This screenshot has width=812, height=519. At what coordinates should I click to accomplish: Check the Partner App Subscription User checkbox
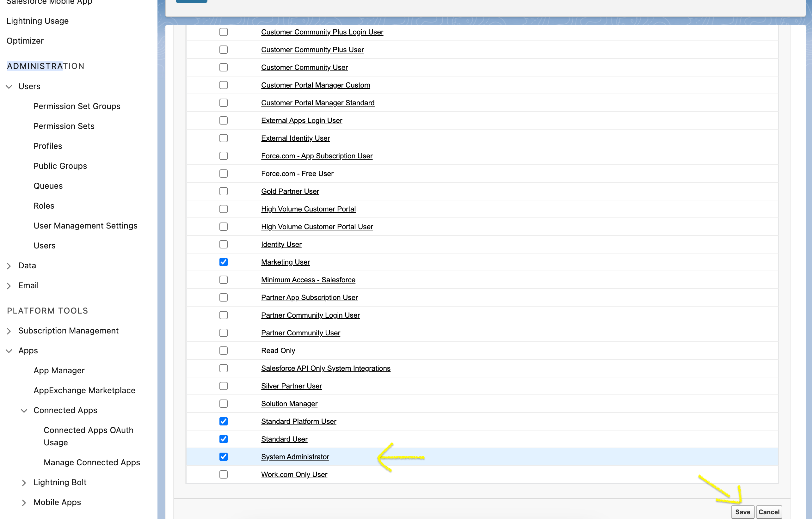pos(224,297)
